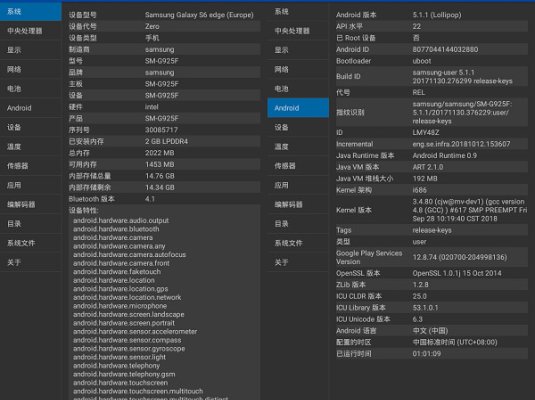Open 电池 tab in the panel with 系统 highlighted

[x=31, y=89]
